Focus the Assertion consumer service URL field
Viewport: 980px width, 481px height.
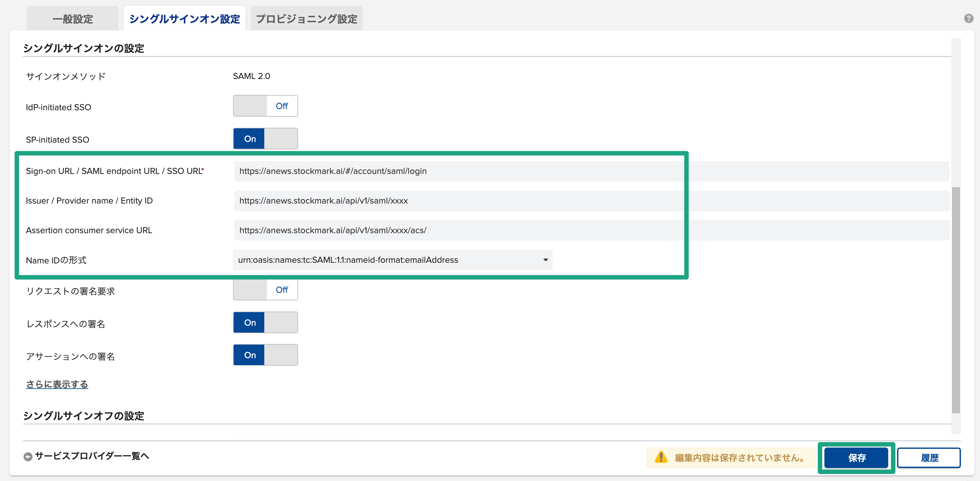pos(457,230)
